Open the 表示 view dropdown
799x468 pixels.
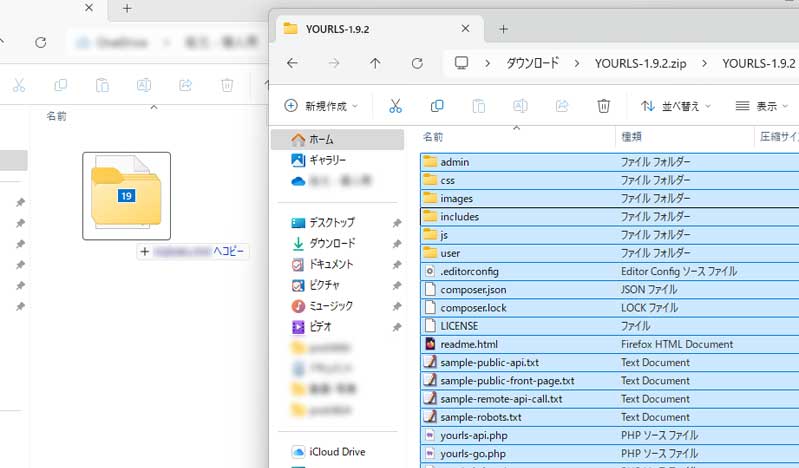(x=762, y=106)
